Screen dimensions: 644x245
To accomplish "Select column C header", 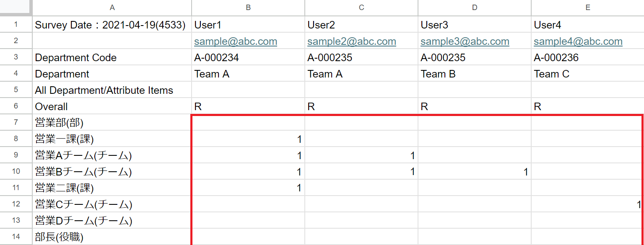I will (361, 8).
